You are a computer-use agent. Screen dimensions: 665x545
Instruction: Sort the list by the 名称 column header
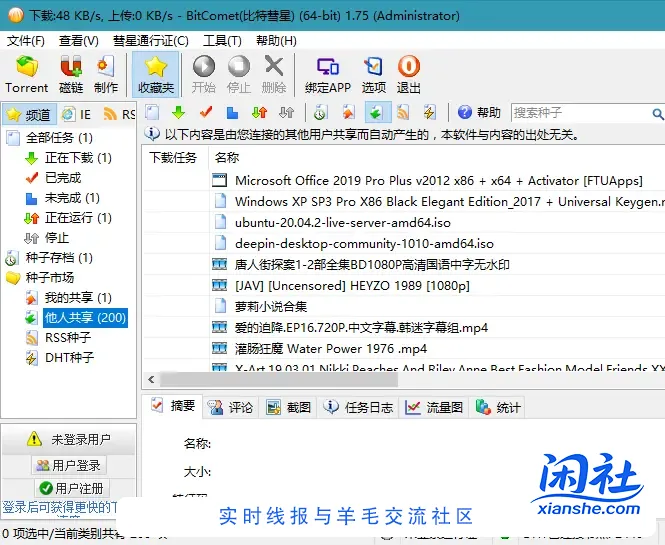click(x=227, y=157)
